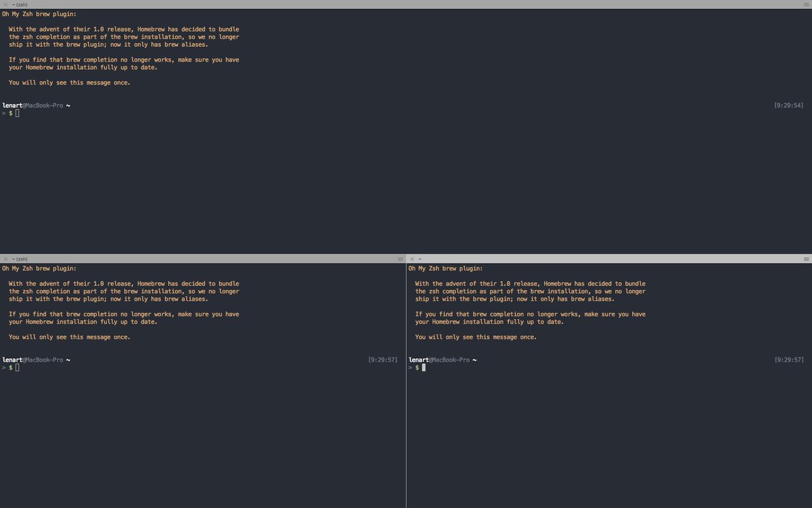Focus the command prompt cursor in the top pane
Viewport: 812px width, 508px height.
pyautogui.click(x=18, y=113)
